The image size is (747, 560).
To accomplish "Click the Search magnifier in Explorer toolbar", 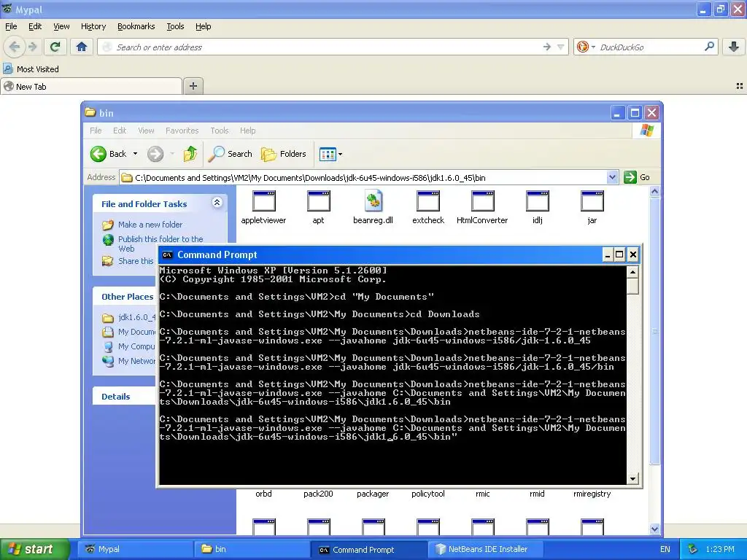I will 216,154.
